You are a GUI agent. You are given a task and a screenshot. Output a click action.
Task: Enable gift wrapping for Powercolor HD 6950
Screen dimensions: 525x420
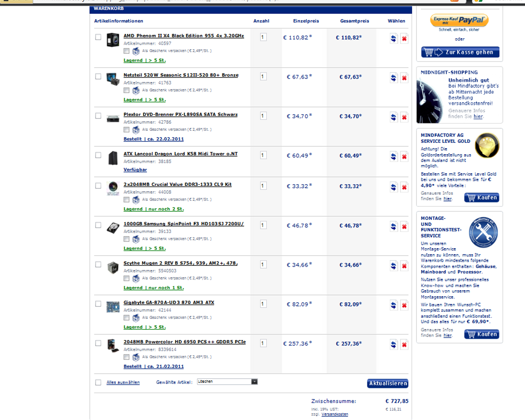coord(126,357)
